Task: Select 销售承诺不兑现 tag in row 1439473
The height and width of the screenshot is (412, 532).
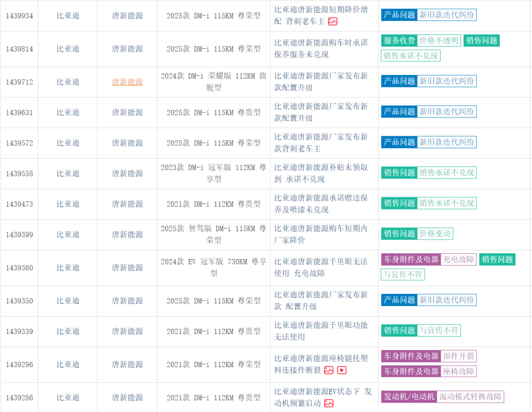Action: pos(447,204)
